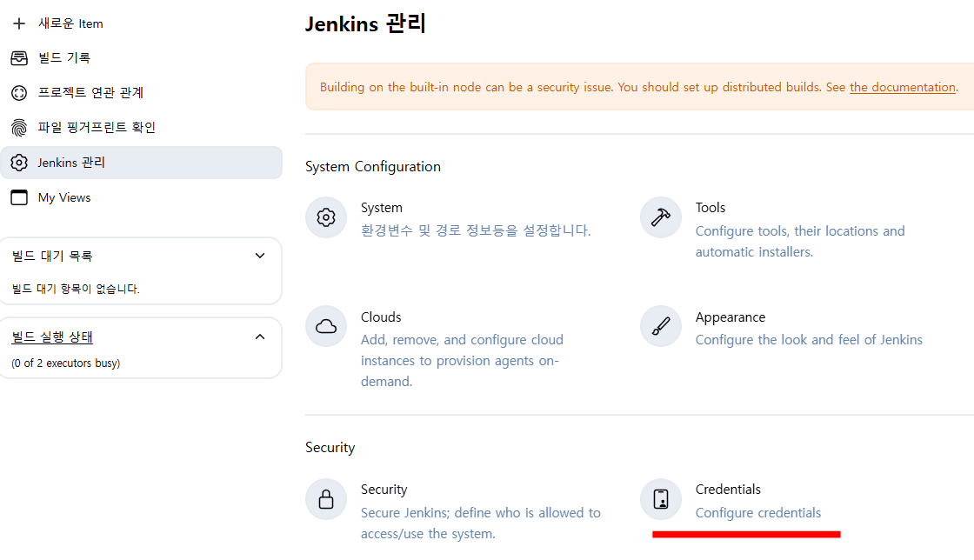Click the Clouds cloud icon
The image size is (974, 560).
pos(326,326)
